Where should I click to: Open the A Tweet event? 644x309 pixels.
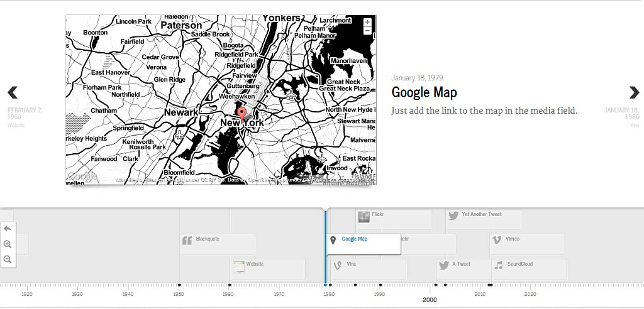[464, 269]
